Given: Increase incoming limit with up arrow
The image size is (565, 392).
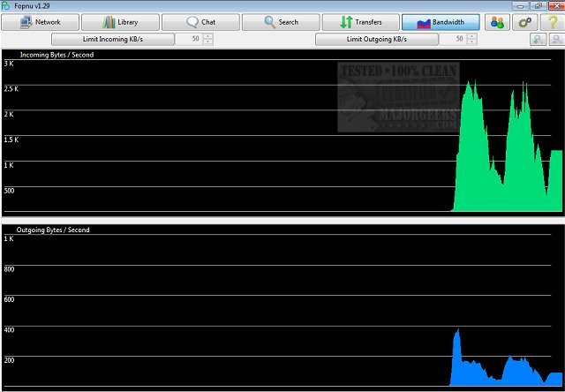Looking at the screenshot, I should [x=208, y=36].
